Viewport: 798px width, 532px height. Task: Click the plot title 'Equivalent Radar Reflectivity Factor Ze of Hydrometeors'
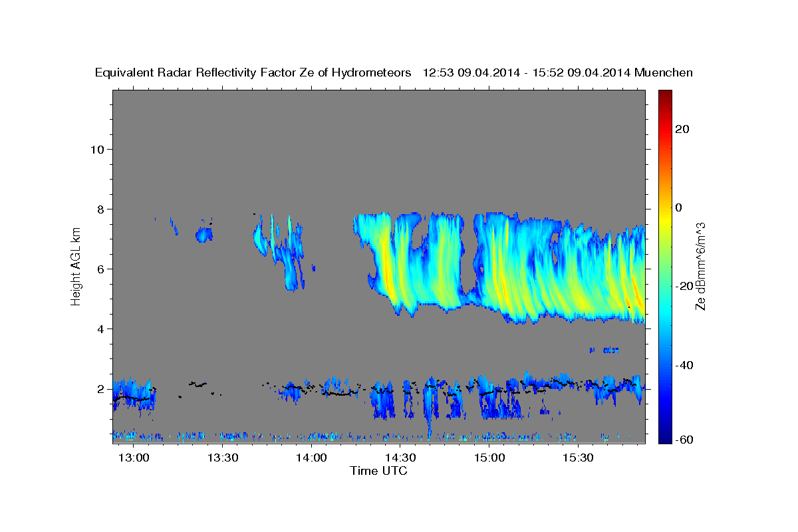[253, 72]
